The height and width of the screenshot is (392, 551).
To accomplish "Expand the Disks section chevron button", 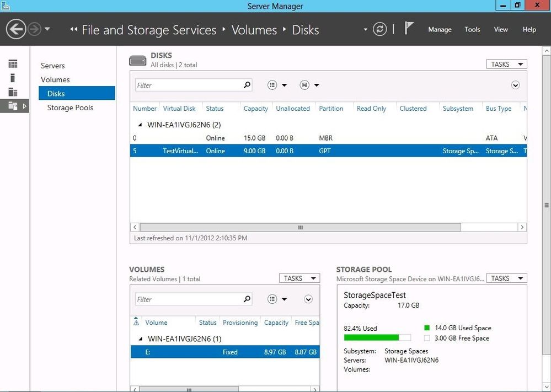I will pyautogui.click(x=515, y=85).
